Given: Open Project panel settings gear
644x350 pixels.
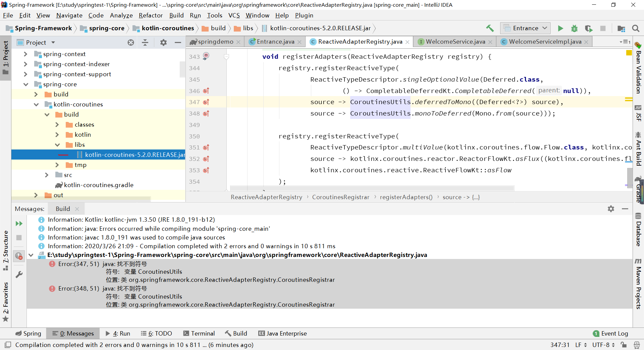Looking at the screenshot, I should click(163, 42).
